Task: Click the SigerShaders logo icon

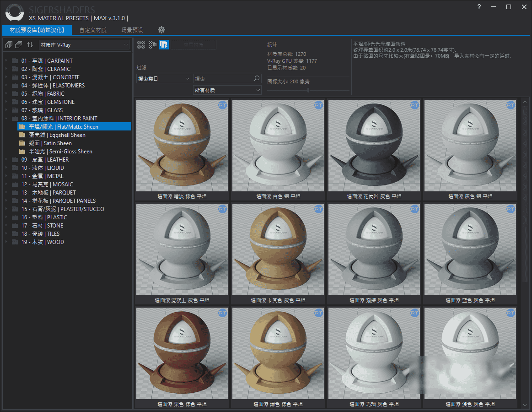Action: 15,12
